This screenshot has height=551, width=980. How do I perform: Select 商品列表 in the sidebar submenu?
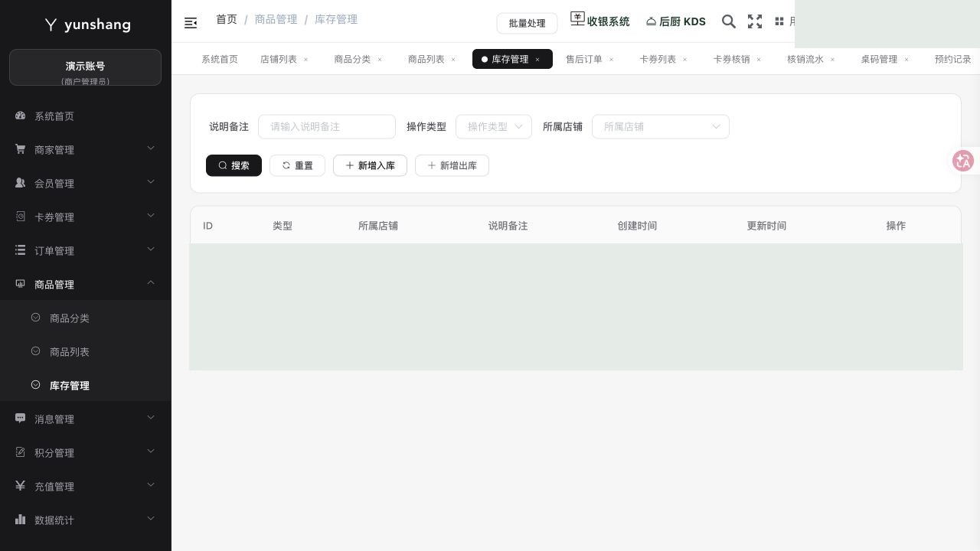click(86, 352)
